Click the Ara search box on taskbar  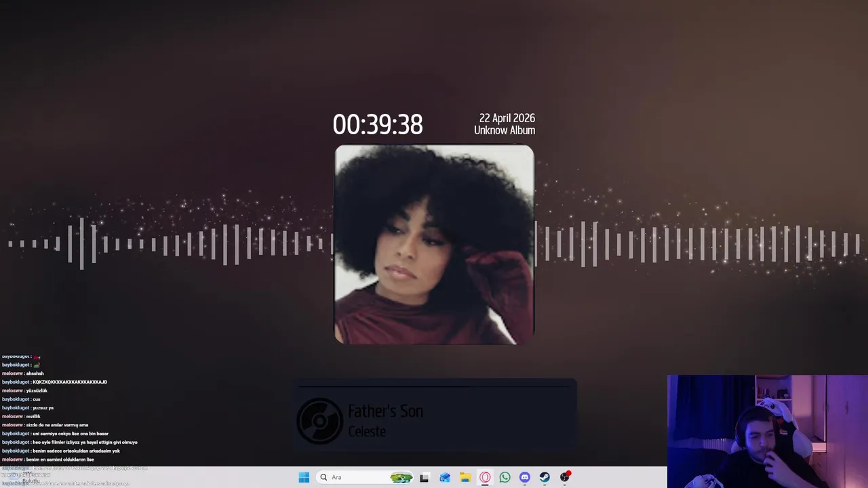point(365,477)
